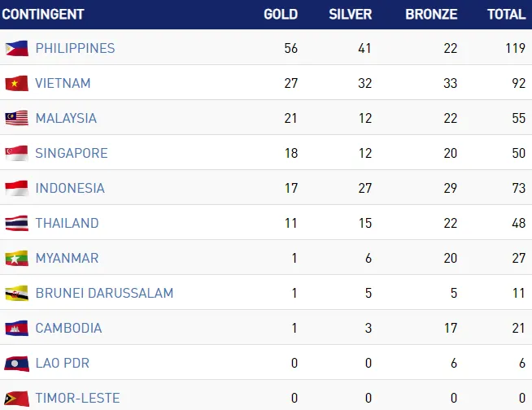Click the Thailand flag icon

17,223
